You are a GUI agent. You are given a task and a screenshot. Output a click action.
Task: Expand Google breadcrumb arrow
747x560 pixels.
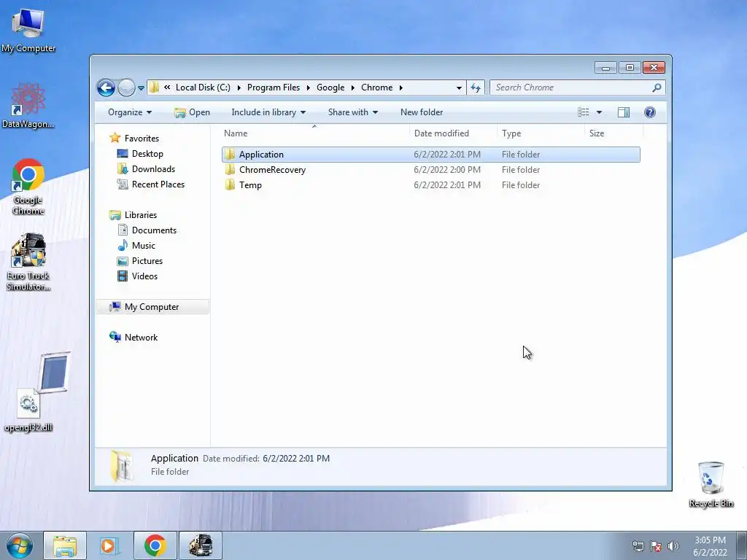352,87
